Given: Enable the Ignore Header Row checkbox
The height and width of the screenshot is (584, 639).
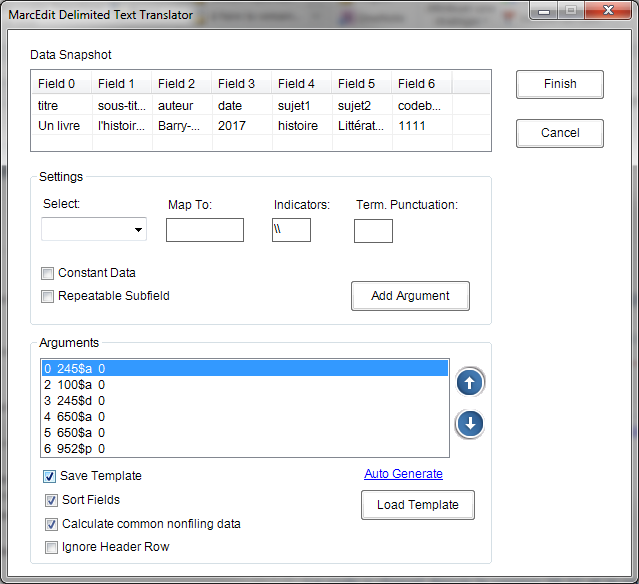Looking at the screenshot, I should coord(51,547).
